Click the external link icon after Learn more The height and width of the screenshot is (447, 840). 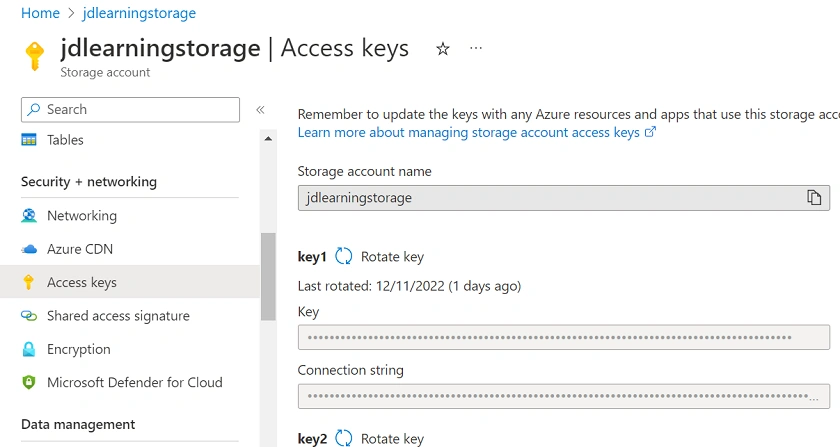650,132
